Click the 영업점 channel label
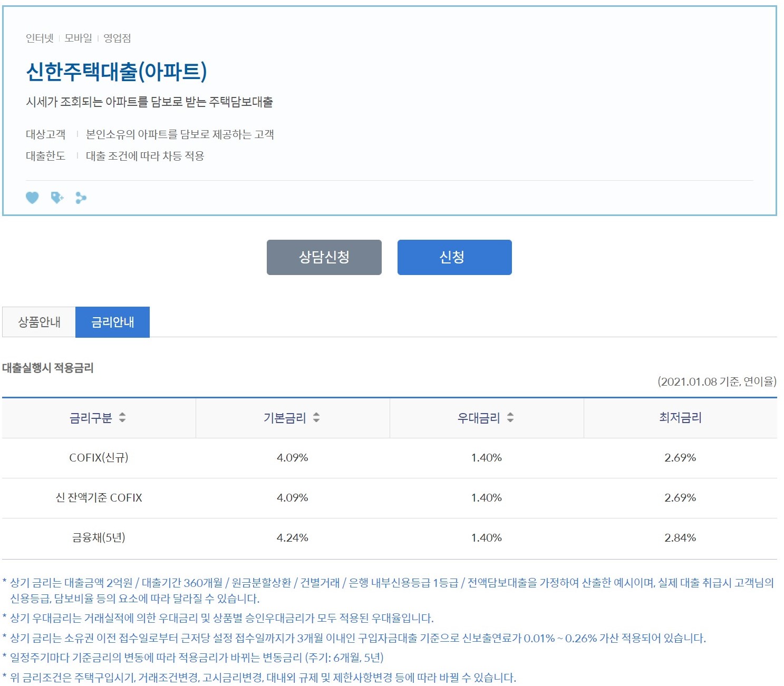Screen dimensions: 784x686 [117, 38]
